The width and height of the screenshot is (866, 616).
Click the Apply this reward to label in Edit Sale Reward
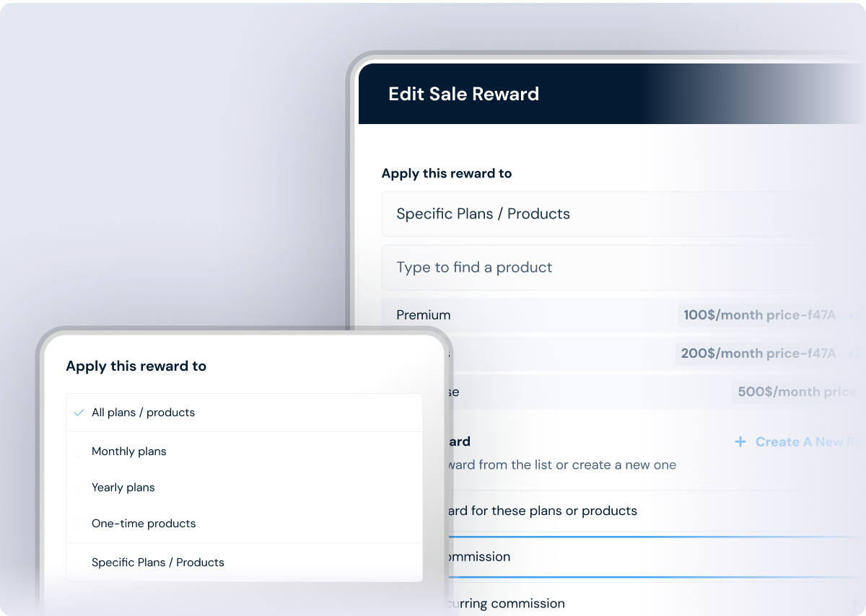447,174
